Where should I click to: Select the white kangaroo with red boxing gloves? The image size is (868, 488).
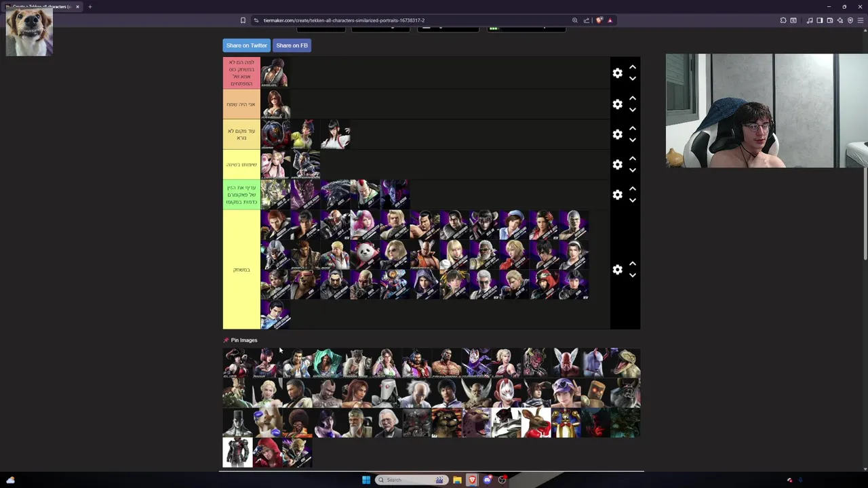point(536,423)
